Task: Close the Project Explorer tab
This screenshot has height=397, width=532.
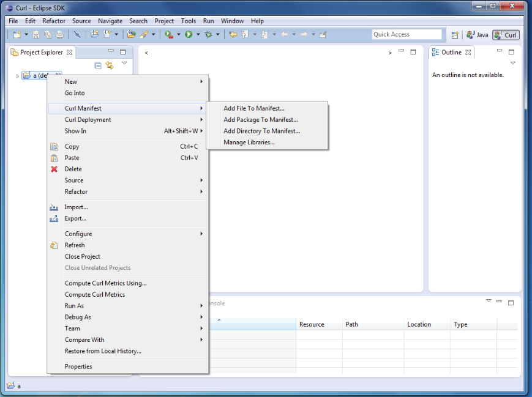Action: (69, 53)
